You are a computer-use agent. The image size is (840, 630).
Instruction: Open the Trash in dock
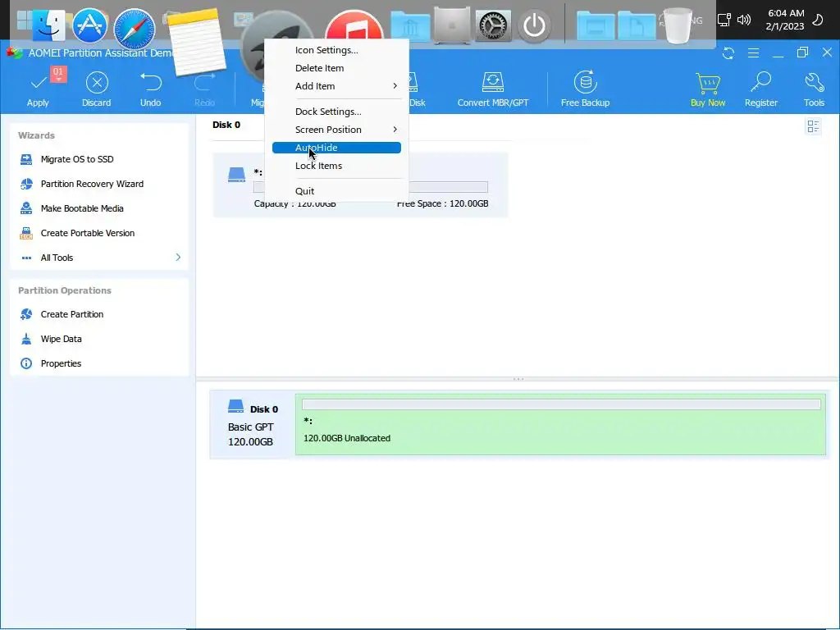[677, 25]
